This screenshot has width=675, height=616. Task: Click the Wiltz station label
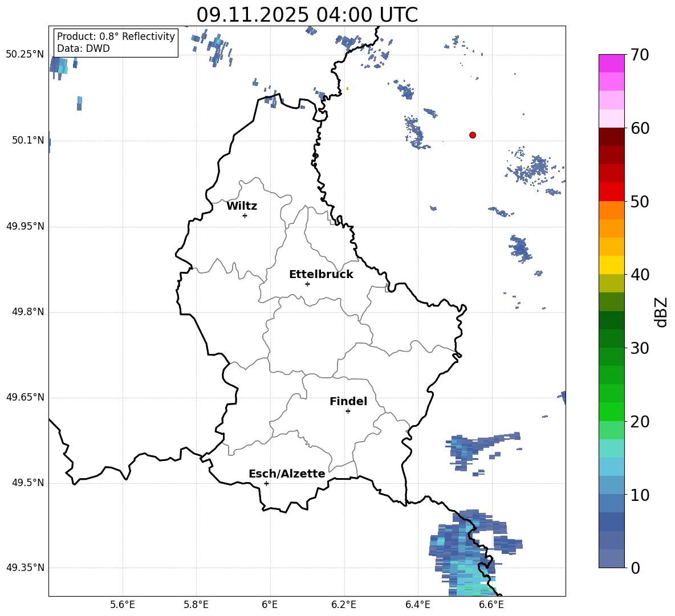(x=242, y=206)
